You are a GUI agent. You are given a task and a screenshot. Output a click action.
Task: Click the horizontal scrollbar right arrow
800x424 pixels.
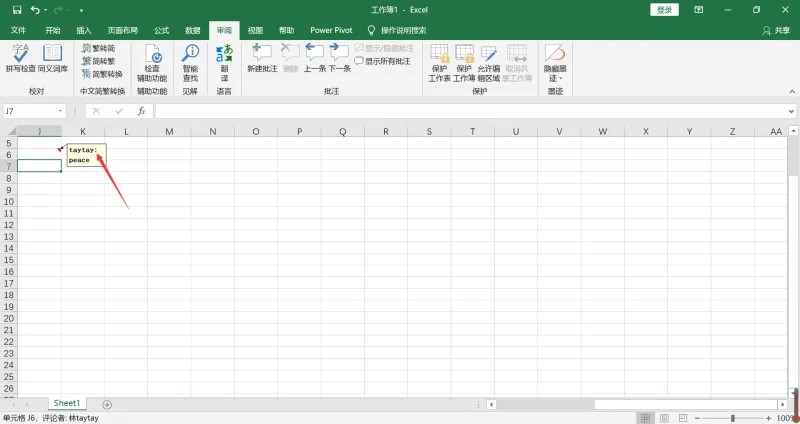pos(782,405)
